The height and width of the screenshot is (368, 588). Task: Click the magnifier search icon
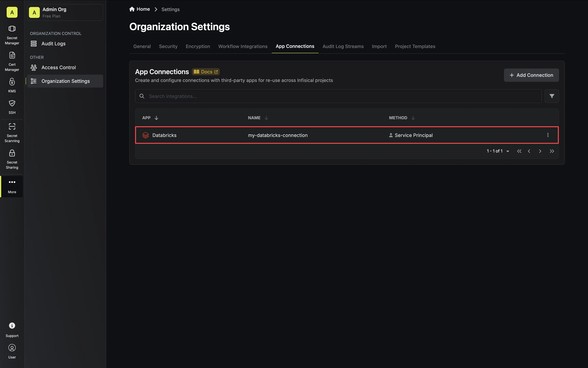click(x=142, y=96)
